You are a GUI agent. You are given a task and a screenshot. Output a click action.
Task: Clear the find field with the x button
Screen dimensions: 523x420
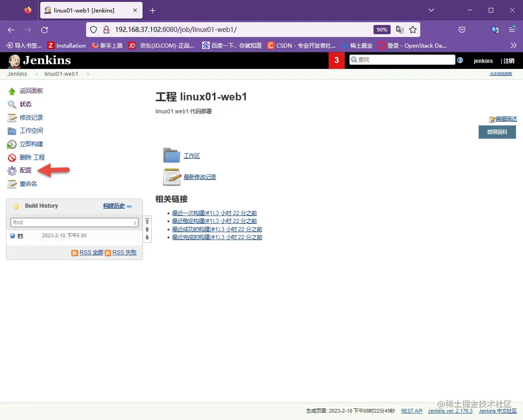coord(135,223)
